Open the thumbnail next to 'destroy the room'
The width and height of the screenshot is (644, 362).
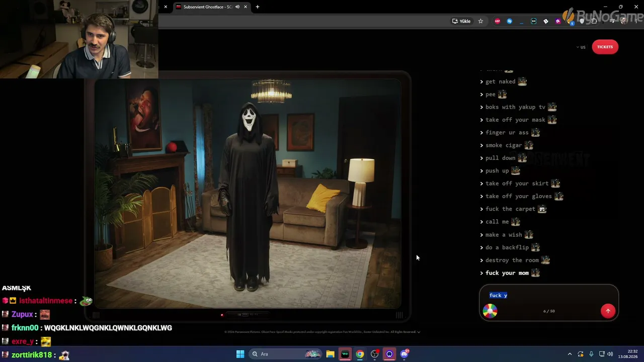[x=545, y=260]
